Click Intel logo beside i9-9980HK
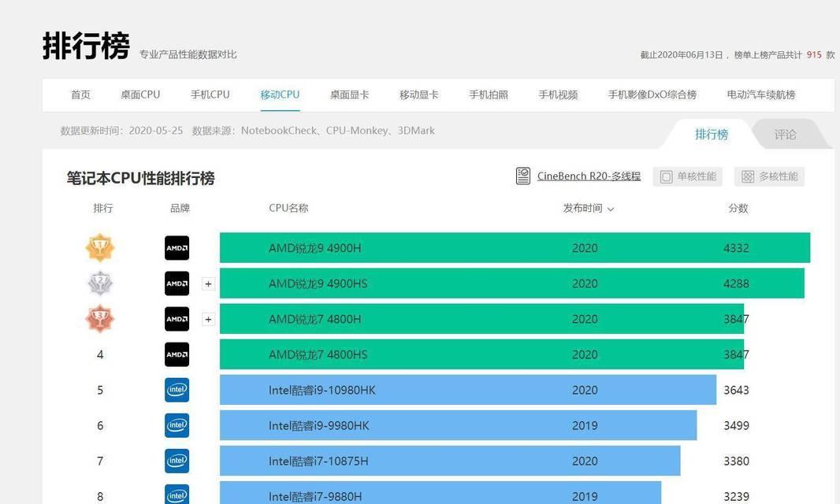 click(x=177, y=425)
